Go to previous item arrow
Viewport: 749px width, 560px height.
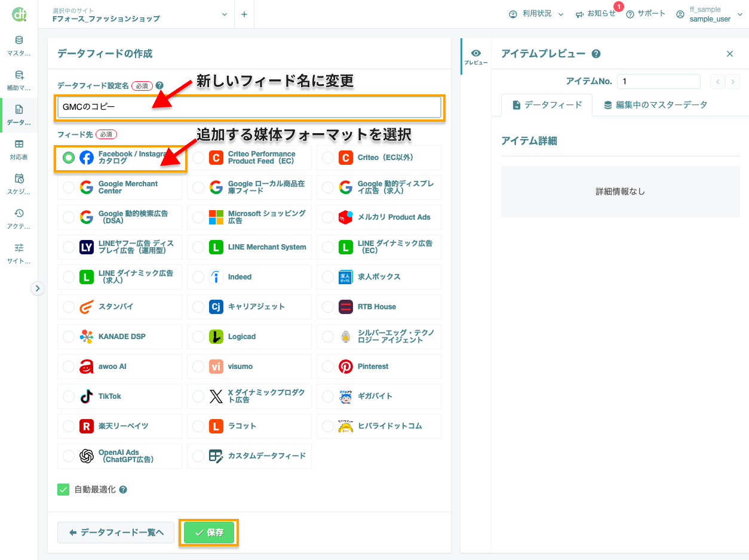pyautogui.click(x=717, y=81)
